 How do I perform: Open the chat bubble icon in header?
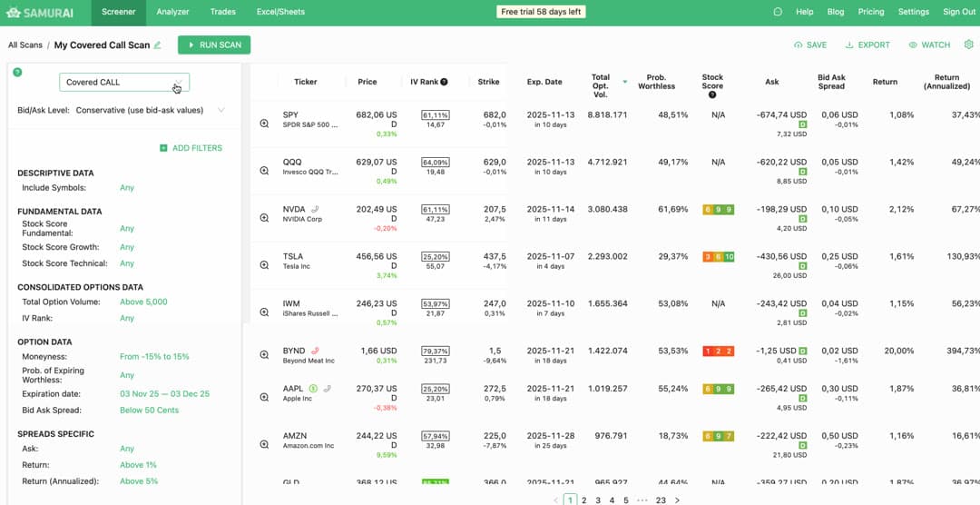[x=778, y=12]
